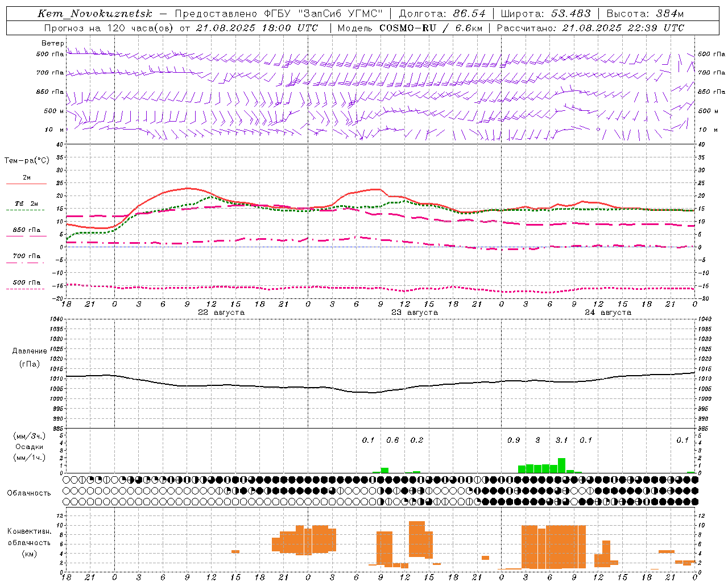This screenshot has height=582, width=728.
Task: Click the 700 гПа temperature legend entry
Action: [x=26, y=256]
